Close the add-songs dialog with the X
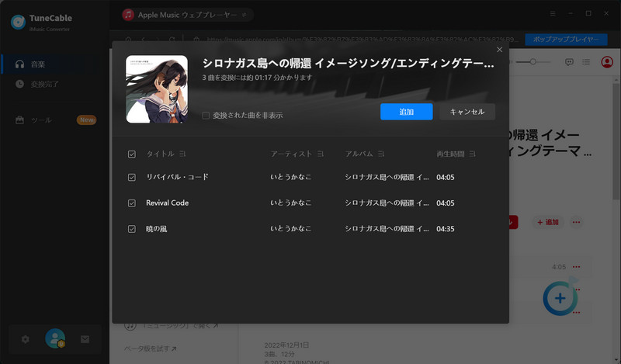 [499, 50]
